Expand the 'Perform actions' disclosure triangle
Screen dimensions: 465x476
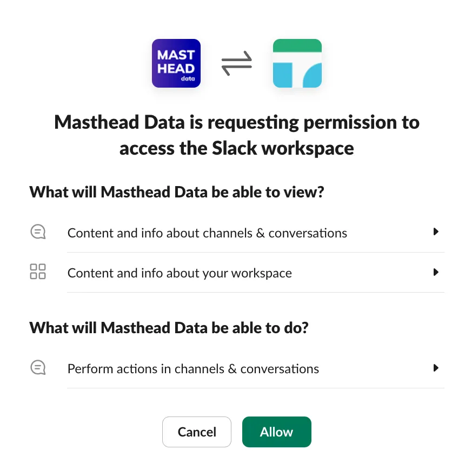pyautogui.click(x=436, y=368)
